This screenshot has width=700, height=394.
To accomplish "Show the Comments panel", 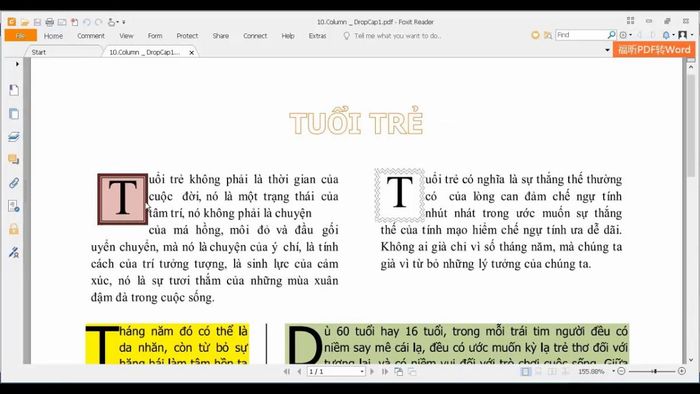I will pos(14,159).
